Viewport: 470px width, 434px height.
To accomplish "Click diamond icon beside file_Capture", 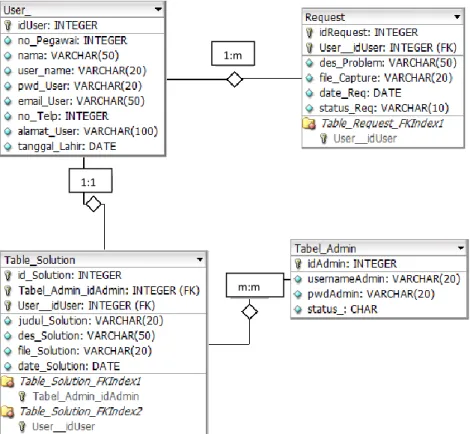I will [x=309, y=78].
